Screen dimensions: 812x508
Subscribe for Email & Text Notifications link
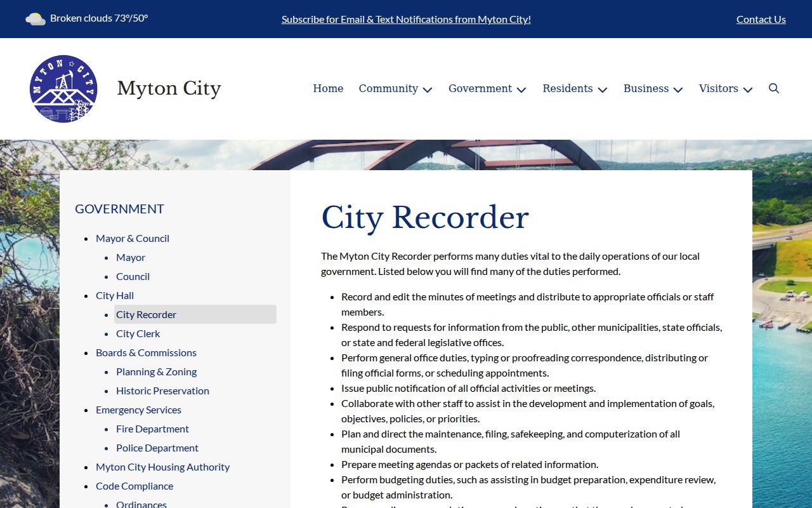pos(406,19)
